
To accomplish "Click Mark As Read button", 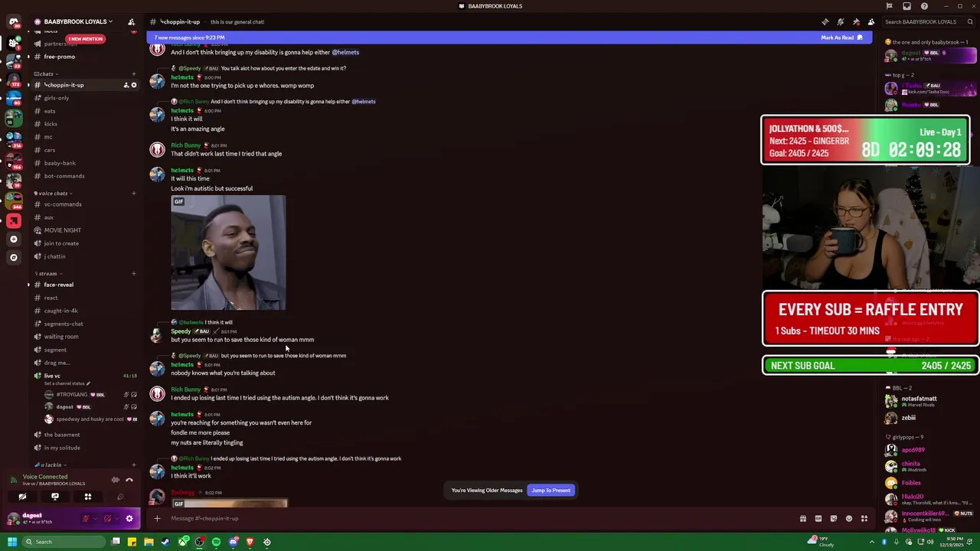I will (841, 37).
